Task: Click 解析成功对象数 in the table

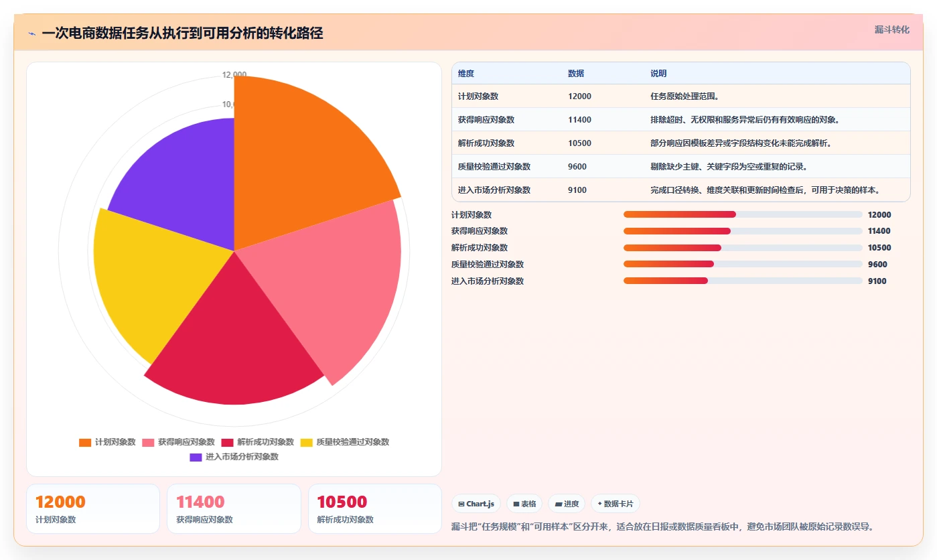Action: pos(486,143)
